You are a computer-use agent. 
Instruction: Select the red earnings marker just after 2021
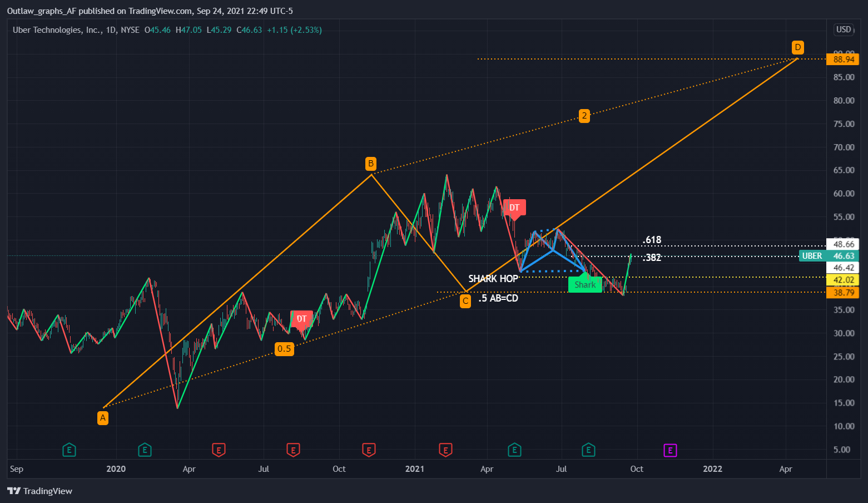point(445,450)
